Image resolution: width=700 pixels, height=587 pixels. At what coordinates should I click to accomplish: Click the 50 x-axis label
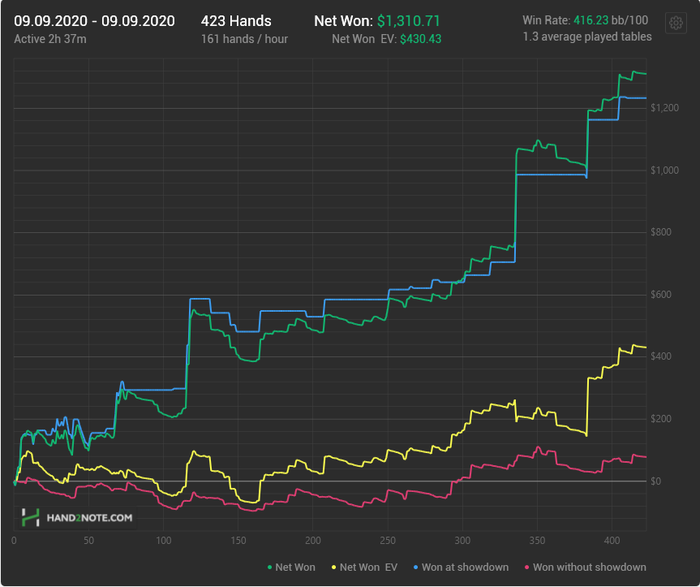click(x=88, y=540)
